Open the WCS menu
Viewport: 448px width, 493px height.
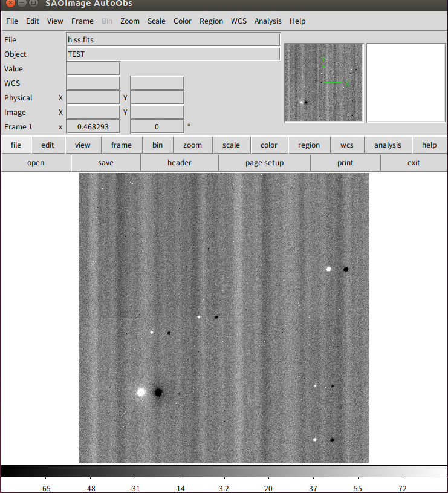click(238, 21)
